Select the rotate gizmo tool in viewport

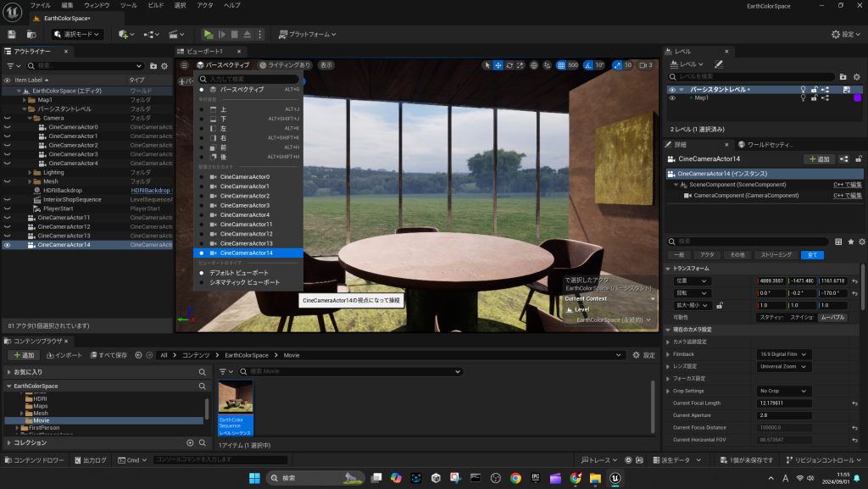point(509,65)
